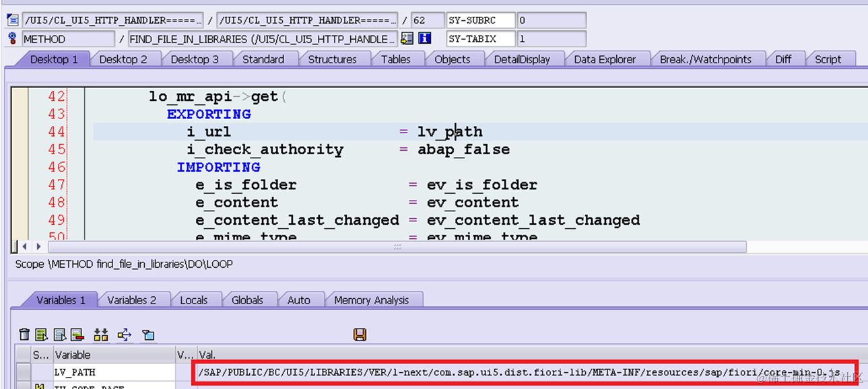Click the layout window icon in variables toolbar
This screenshot has width=868, height=389.
coord(148,334)
